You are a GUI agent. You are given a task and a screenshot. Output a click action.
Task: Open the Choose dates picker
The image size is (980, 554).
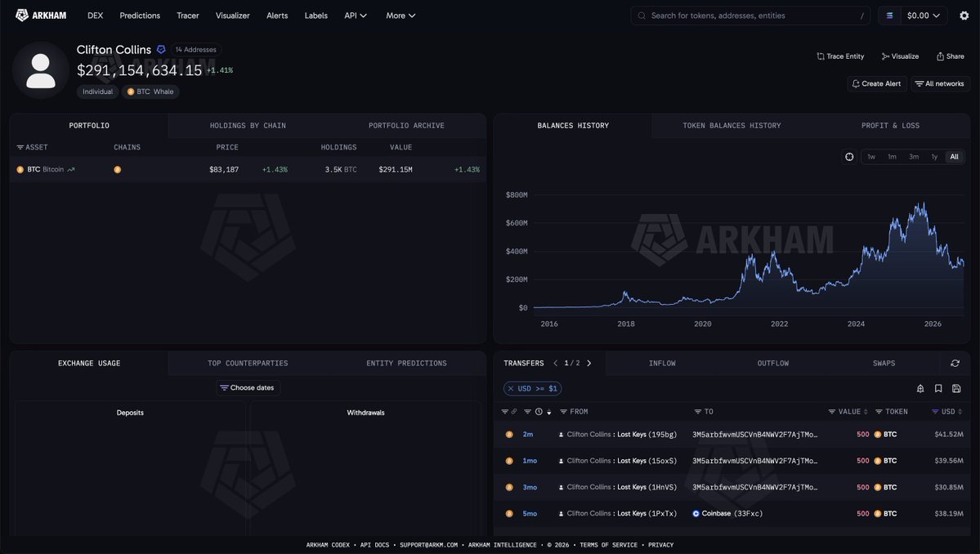[248, 388]
